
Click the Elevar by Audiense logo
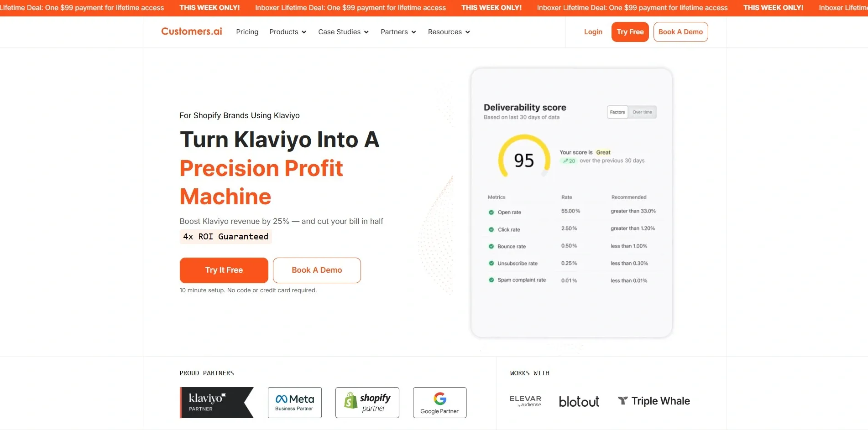525,401
